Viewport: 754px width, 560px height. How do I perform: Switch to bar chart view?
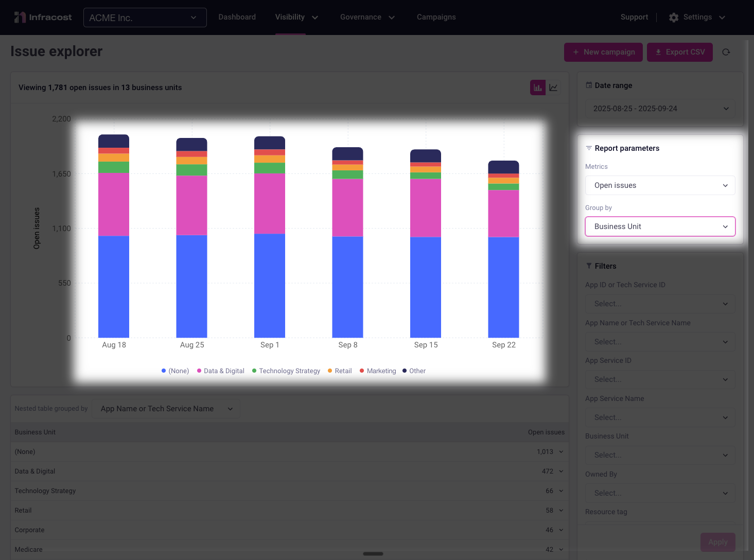point(538,87)
